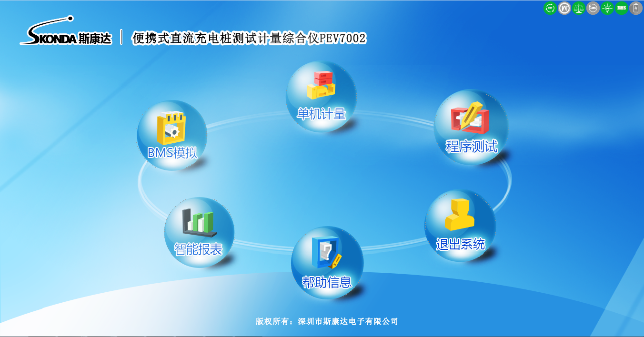
Task: Launch the BMS模拟 simulation module
Action: click(172, 133)
